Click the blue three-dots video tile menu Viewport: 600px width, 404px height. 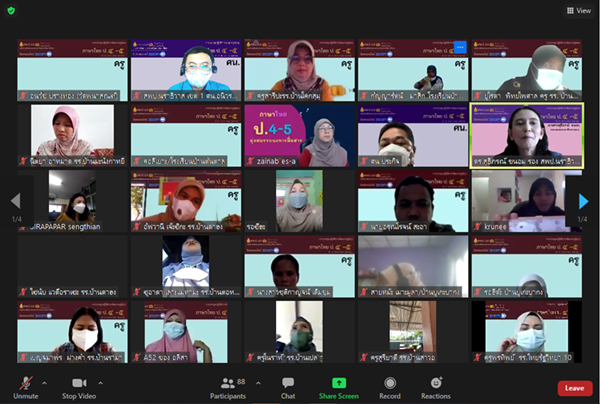[x=460, y=46]
